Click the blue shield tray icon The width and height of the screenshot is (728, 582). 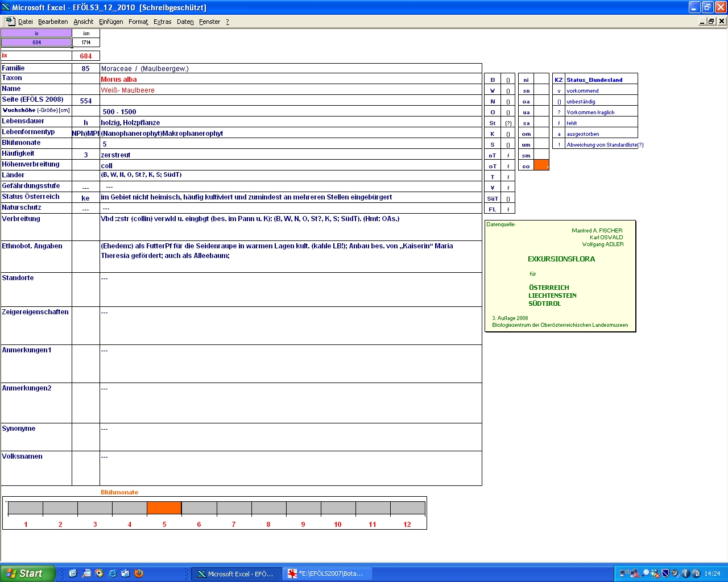coord(665,573)
